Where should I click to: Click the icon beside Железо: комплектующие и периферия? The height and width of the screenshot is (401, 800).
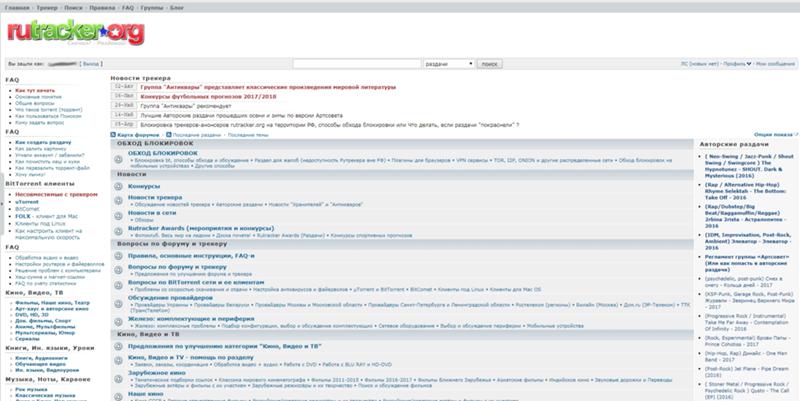pyautogui.click(x=118, y=322)
